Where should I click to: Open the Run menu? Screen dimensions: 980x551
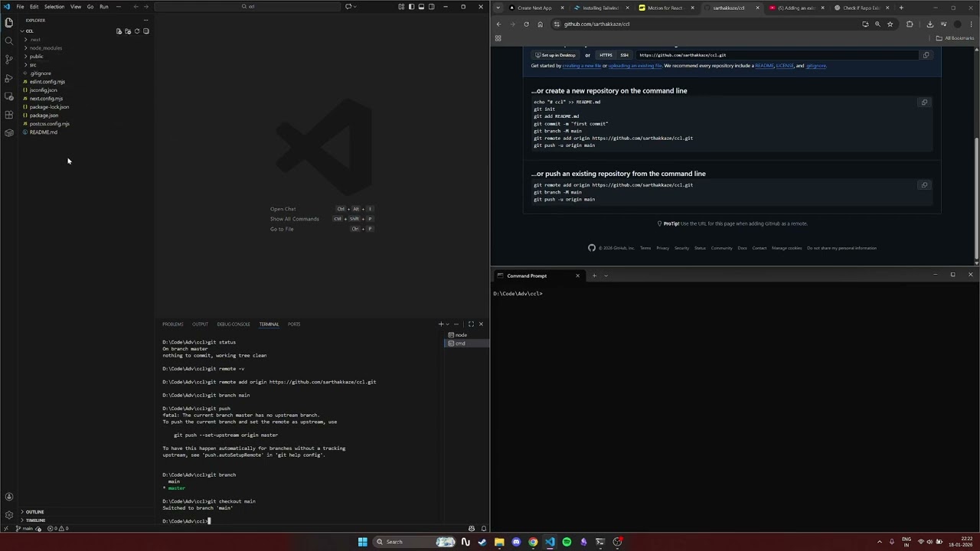coord(103,7)
